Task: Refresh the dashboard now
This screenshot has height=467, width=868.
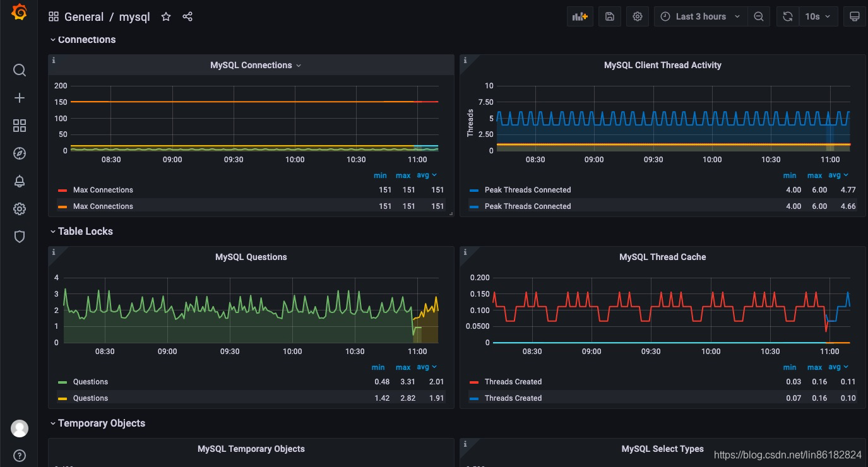Action: (x=788, y=16)
